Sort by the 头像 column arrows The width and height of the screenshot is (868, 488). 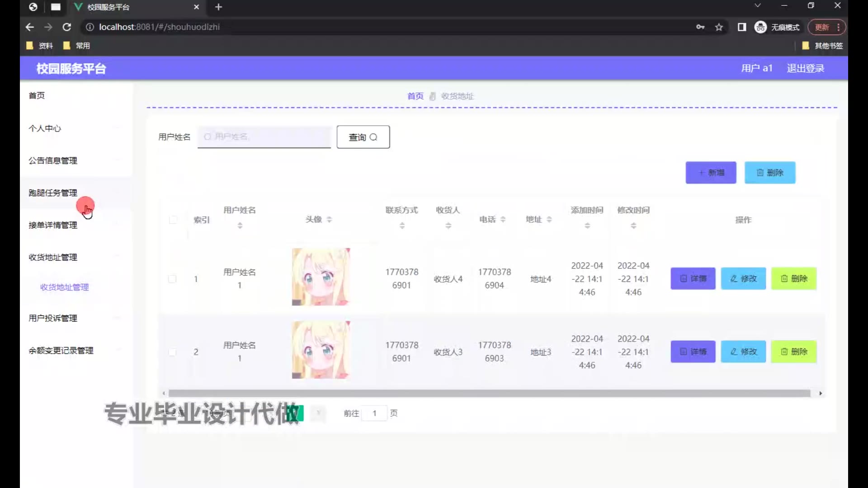pos(329,220)
